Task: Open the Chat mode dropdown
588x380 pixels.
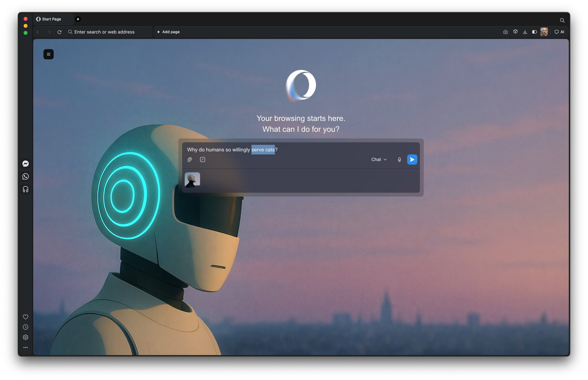Action: pos(379,159)
